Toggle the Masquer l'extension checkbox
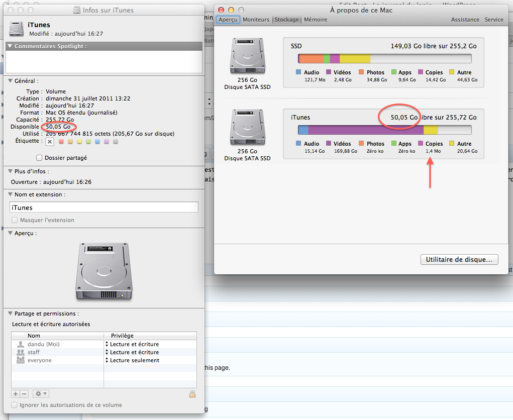The height and width of the screenshot is (420, 513). pyautogui.click(x=15, y=220)
